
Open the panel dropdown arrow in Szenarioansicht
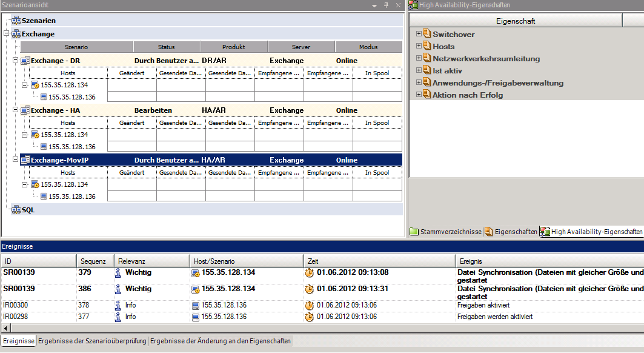coord(374,5)
